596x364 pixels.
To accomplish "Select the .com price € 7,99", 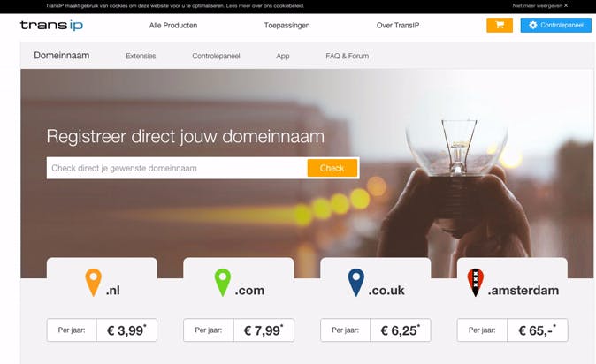I will point(264,330).
